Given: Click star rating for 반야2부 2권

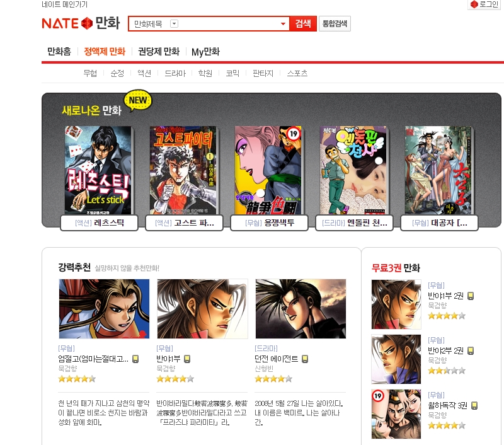Looking at the screenshot, I should click(x=447, y=371).
